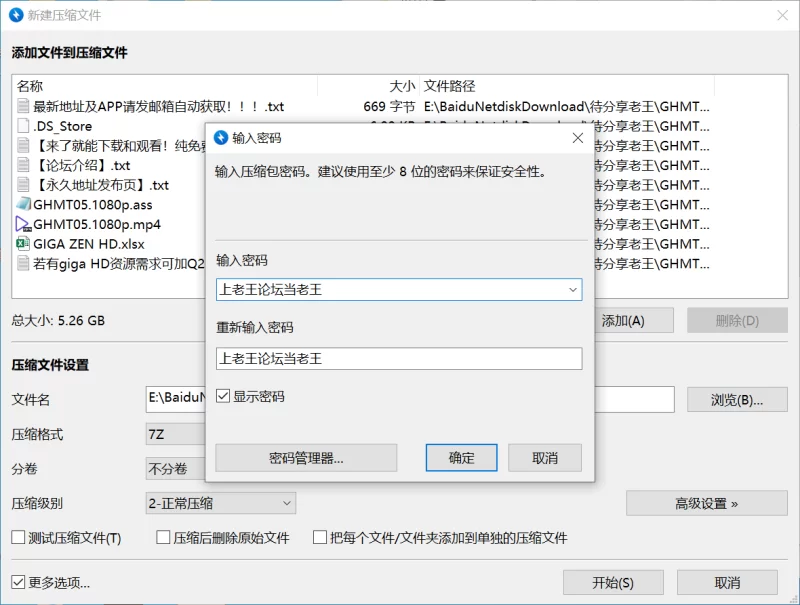
Task: Click the file icon beside 【来了就能下载和观看 row
Action: (23, 145)
